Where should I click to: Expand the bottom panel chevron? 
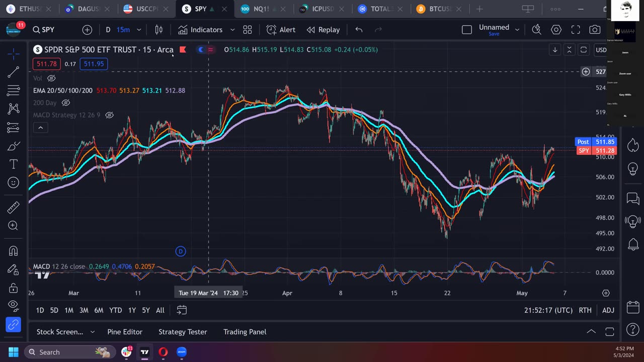coord(591,331)
